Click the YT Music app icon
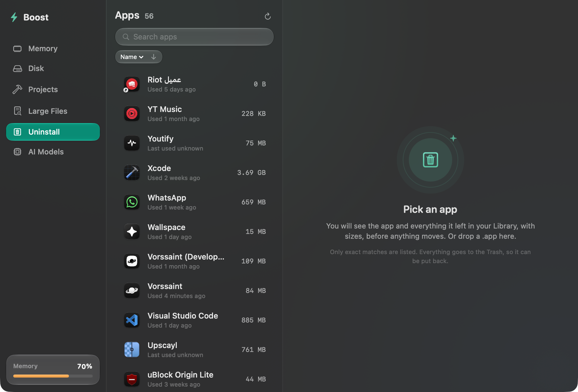This screenshot has width=578, height=392. pos(132,114)
